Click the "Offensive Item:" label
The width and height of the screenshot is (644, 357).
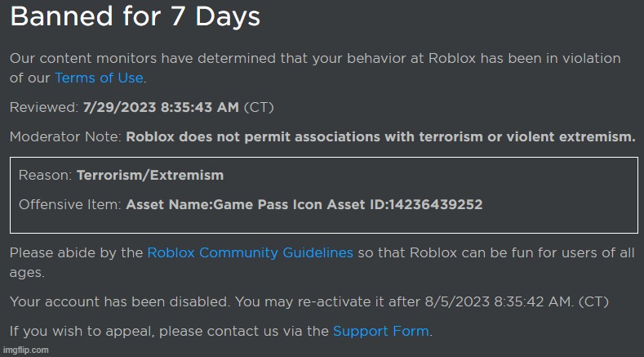(70, 204)
